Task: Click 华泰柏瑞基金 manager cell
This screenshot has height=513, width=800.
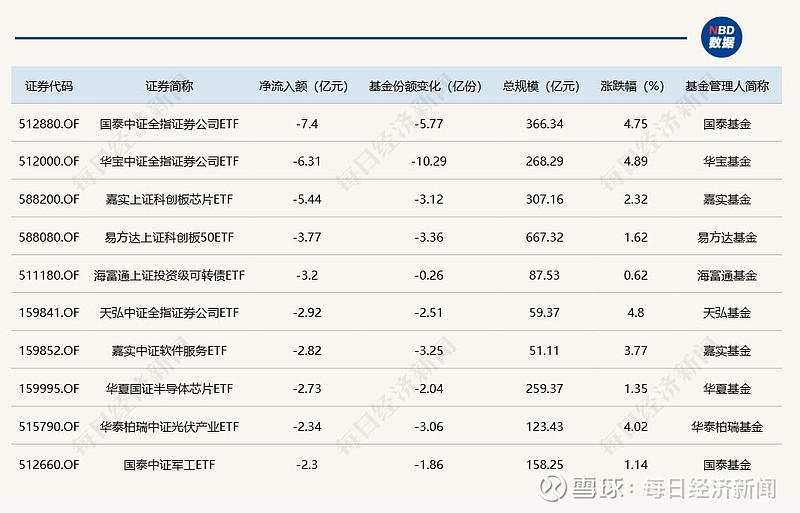Action: point(727,427)
